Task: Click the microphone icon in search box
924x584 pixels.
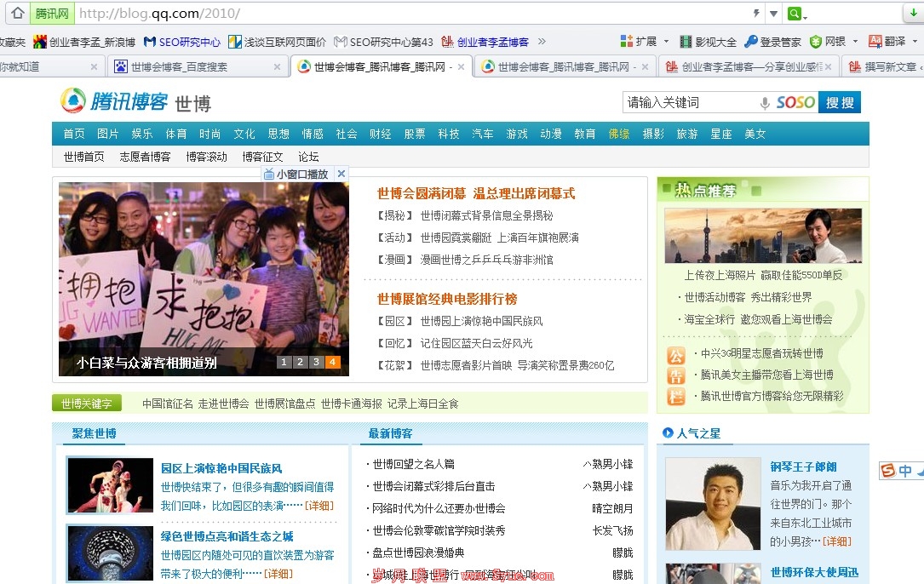Action: 764,103
